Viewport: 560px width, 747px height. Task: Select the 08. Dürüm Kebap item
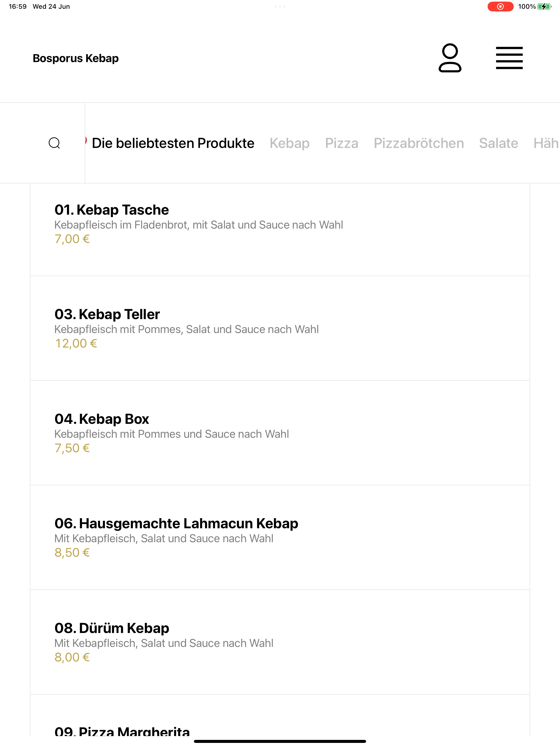pyautogui.click(x=280, y=642)
